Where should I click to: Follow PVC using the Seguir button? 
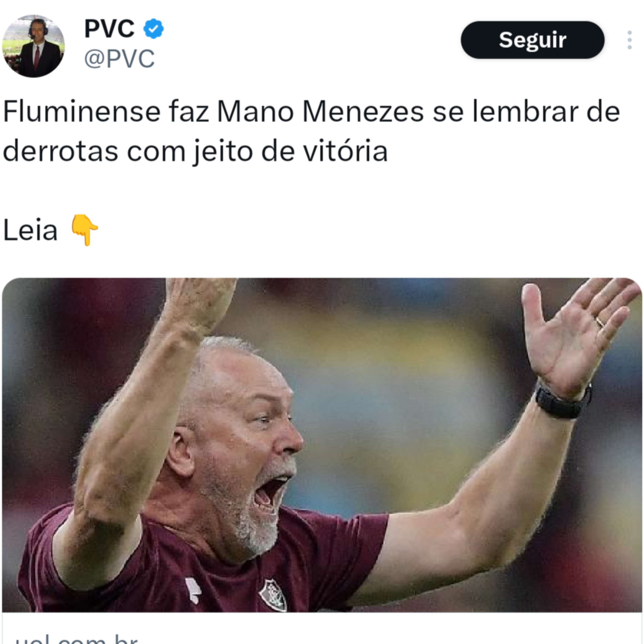point(532,40)
